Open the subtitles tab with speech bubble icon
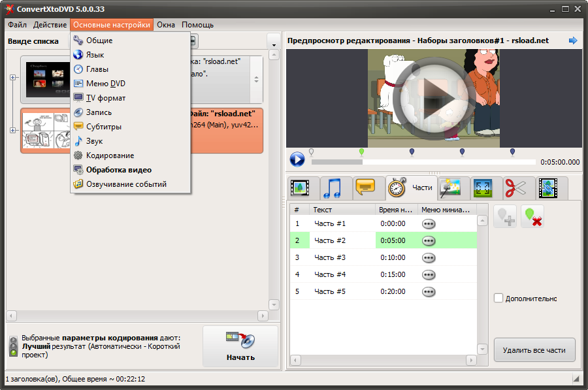588x390 pixels. click(367, 188)
